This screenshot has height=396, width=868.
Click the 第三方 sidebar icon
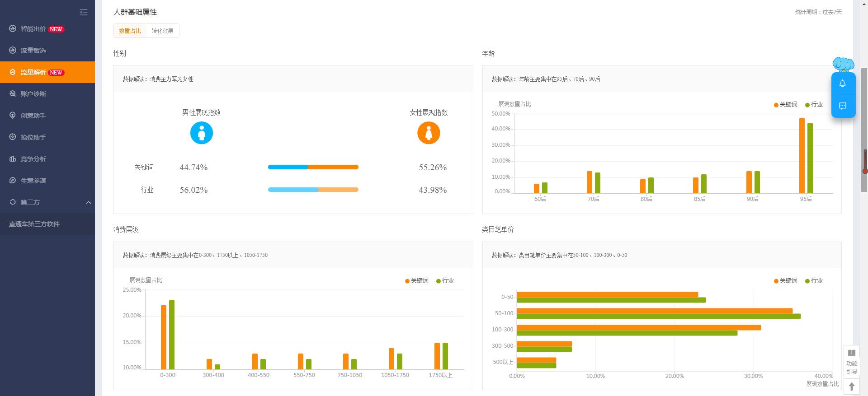(x=13, y=202)
